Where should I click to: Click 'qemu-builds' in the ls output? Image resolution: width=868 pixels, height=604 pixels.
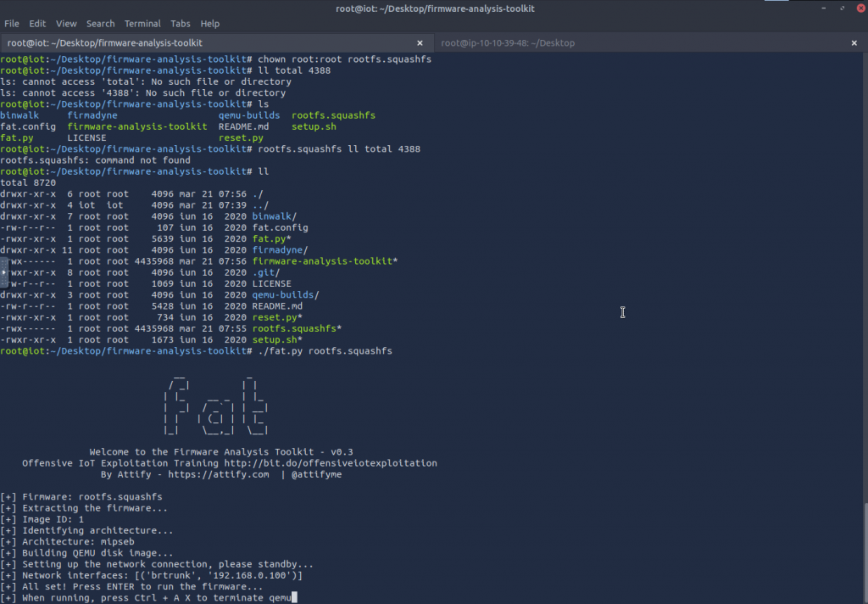249,115
